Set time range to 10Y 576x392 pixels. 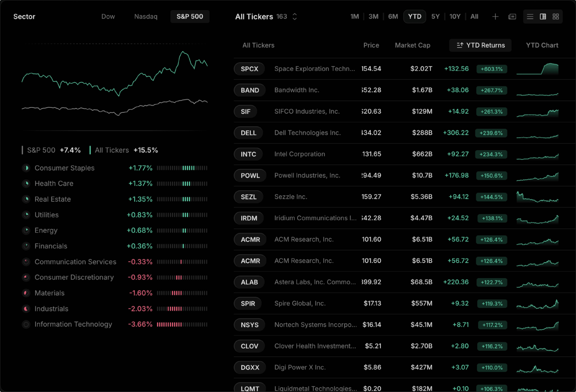455,17
